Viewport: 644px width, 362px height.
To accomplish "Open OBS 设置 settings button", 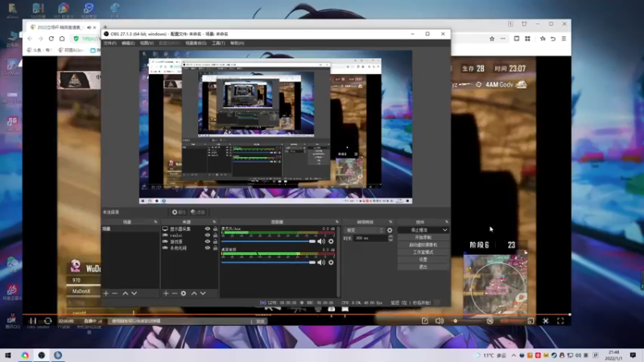I will tap(423, 260).
